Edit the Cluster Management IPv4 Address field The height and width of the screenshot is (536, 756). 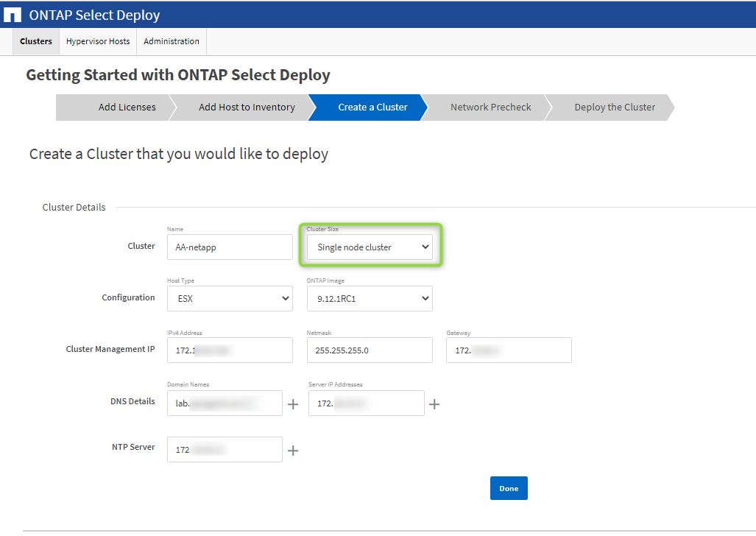230,350
